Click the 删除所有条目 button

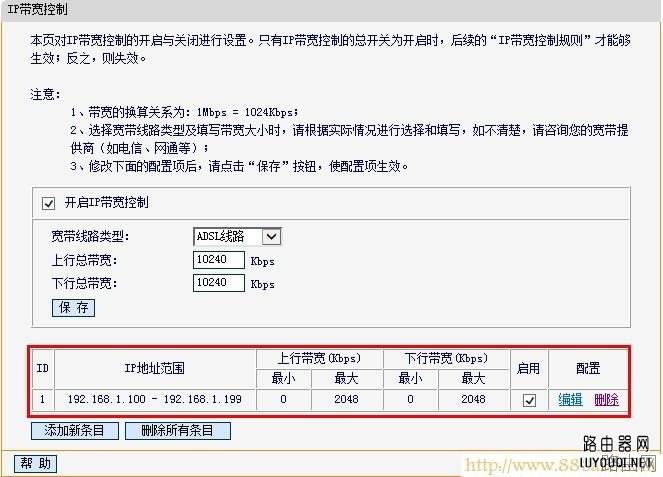178,430
